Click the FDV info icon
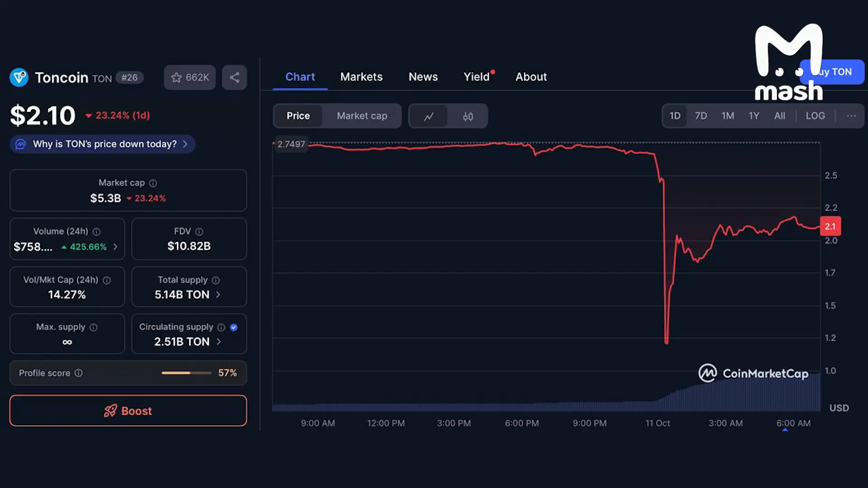 (199, 232)
